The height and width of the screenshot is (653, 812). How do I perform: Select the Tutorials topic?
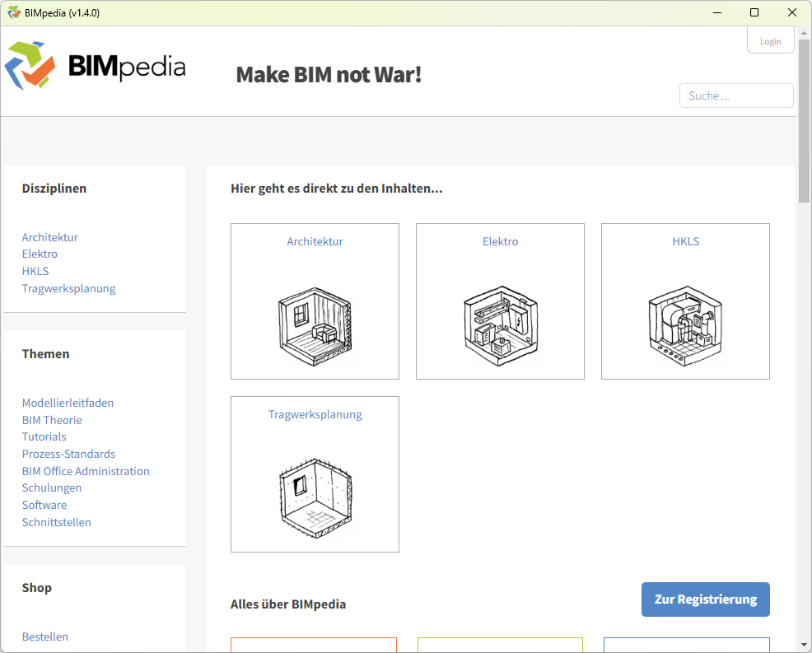coord(44,436)
